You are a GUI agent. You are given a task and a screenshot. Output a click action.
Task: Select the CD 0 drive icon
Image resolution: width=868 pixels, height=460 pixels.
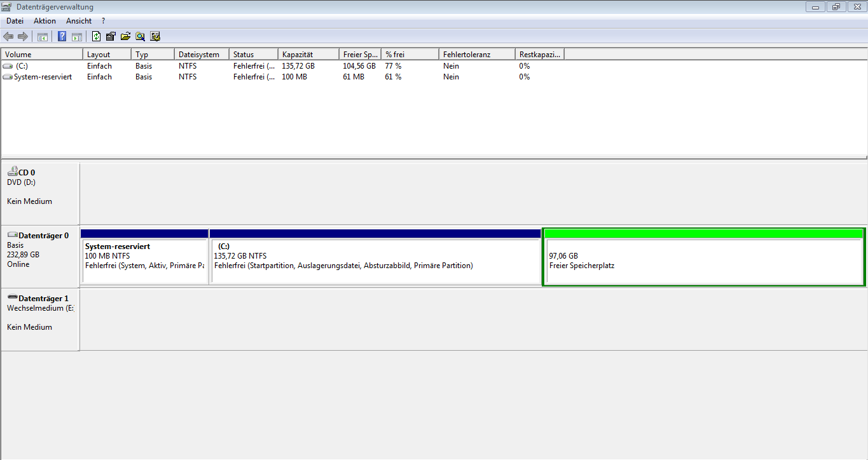(x=13, y=172)
